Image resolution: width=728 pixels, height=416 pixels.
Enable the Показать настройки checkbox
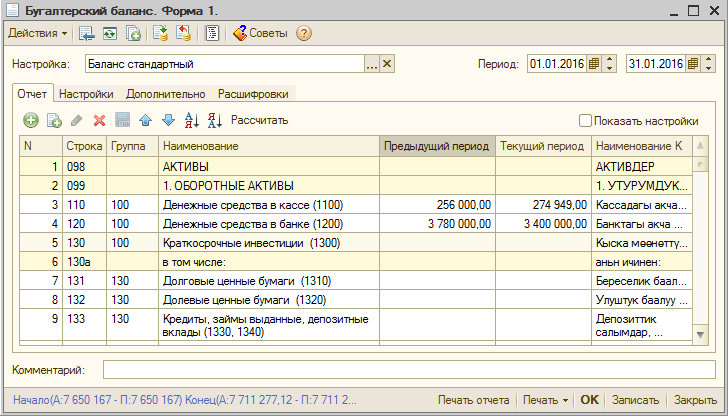[x=585, y=121]
